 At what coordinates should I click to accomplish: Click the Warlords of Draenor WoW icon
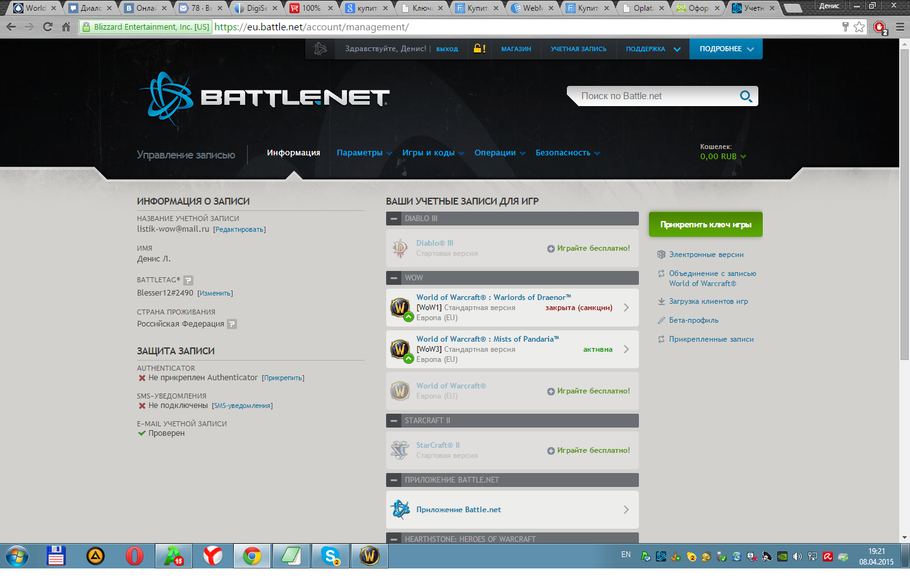tap(400, 308)
